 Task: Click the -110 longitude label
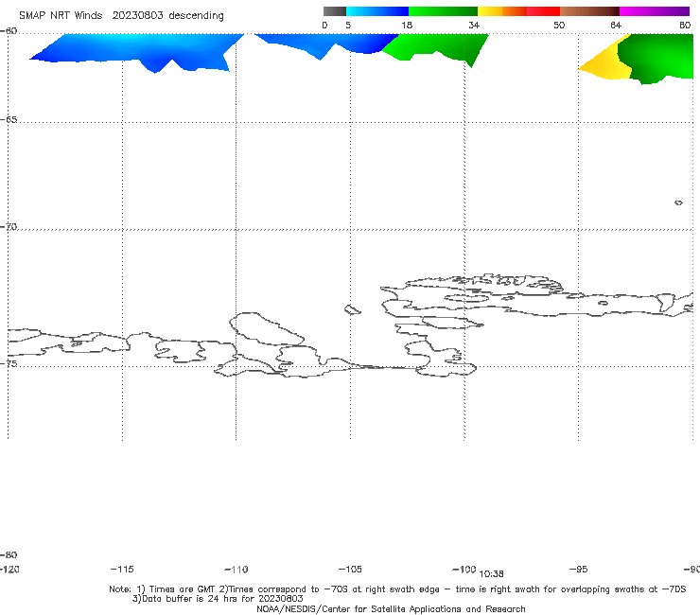236,570
